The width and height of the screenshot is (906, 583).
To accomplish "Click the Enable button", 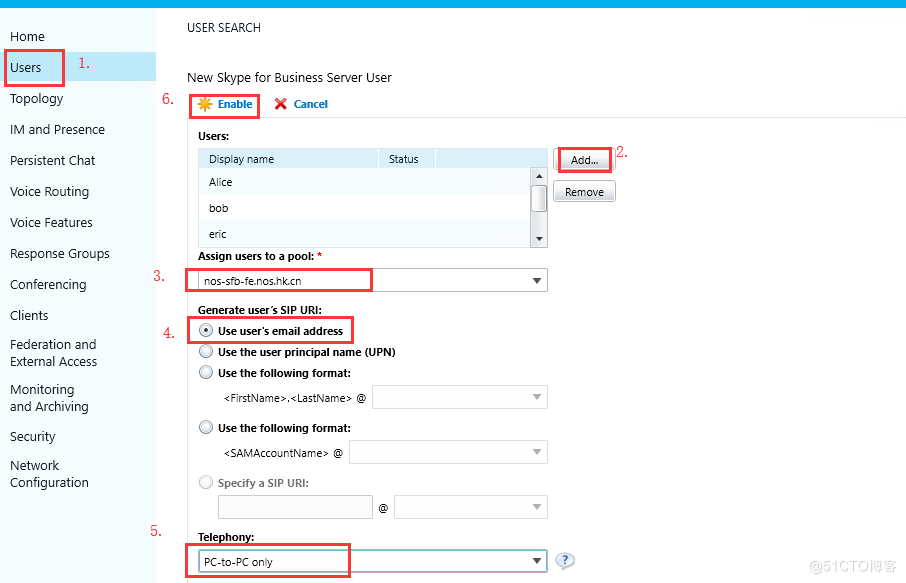I will click(225, 105).
